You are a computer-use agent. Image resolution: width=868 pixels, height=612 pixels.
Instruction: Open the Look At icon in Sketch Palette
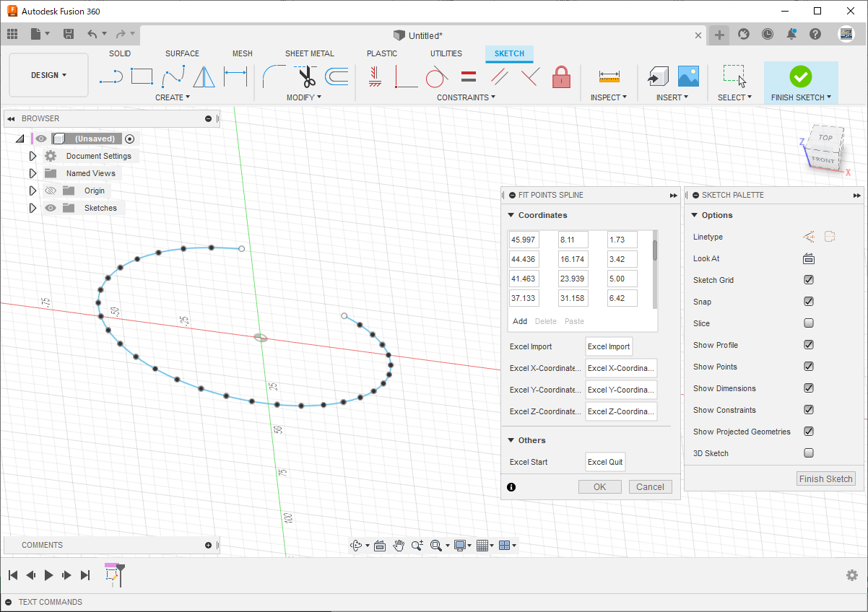click(x=809, y=258)
